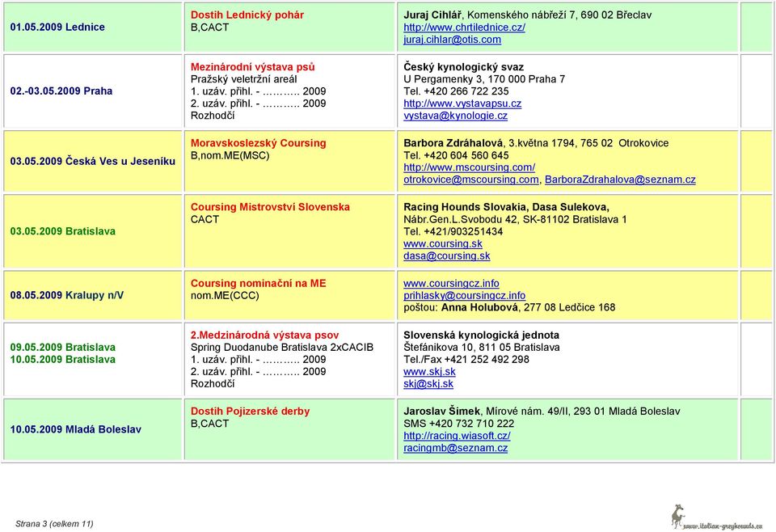Select the '10.05.2009 Mladá Boleslav' date cell
Screen dimensions: 776x532
[x=93, y=429]
